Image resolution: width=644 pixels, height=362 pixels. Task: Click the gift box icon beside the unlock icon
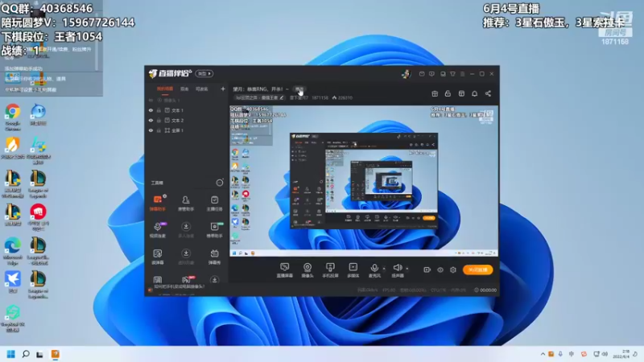(435, 93)
